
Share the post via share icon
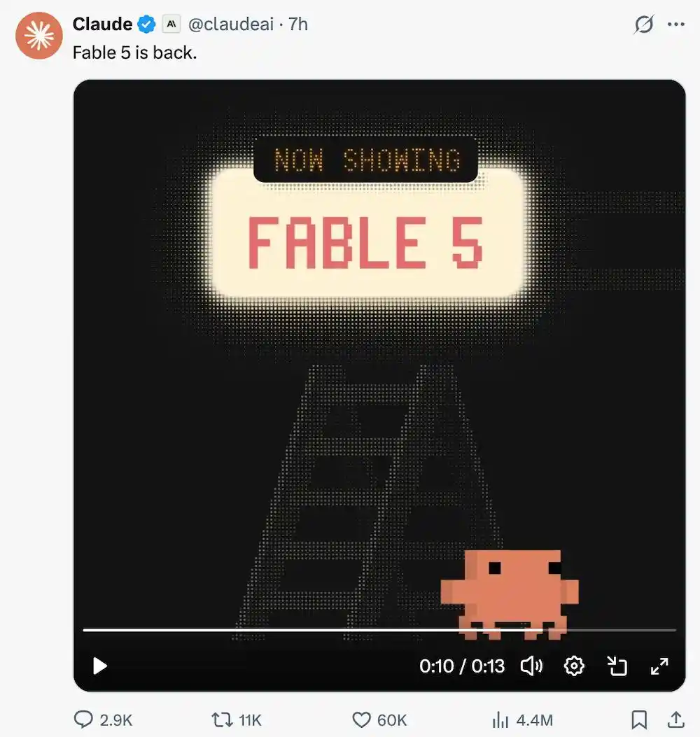[x=676, y=720]
